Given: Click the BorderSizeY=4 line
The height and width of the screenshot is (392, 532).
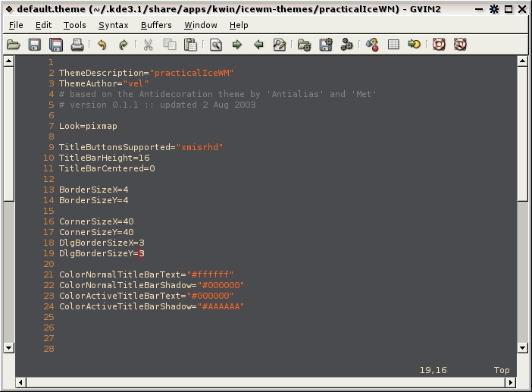Looking at the screenshot, I should tap(94, 200).
